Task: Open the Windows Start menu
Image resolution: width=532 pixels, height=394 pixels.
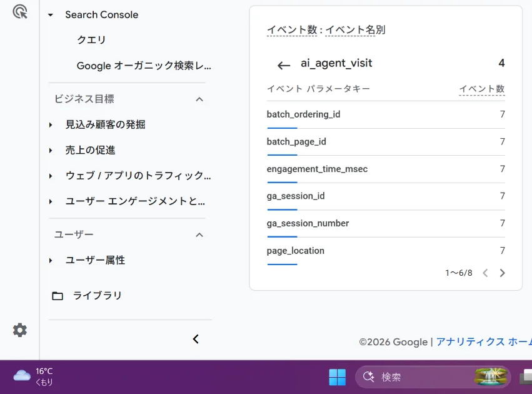Action: click(338, 376)
